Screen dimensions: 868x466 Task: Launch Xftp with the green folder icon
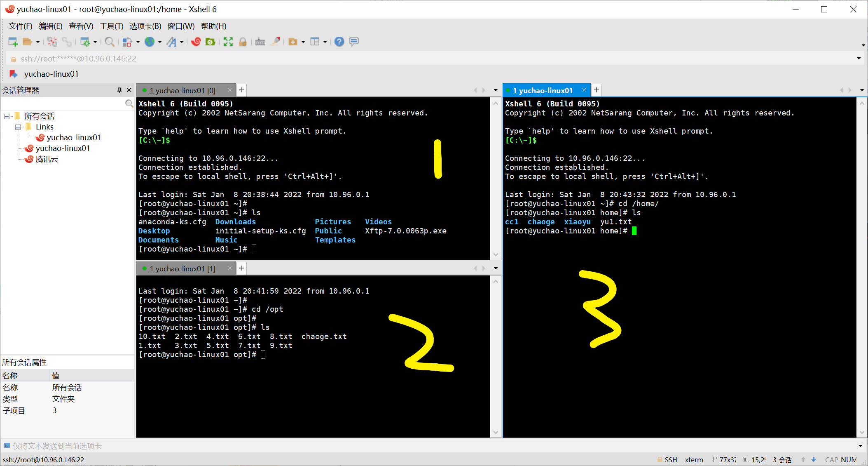point(211,42)
